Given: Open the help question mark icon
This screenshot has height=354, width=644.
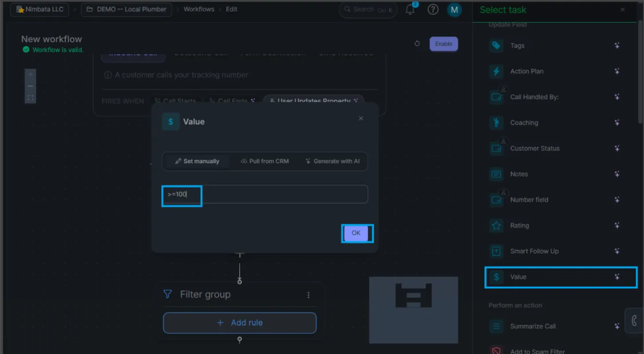Looking at the screenshot, I should pyautogui.click(x=433, y=9).
